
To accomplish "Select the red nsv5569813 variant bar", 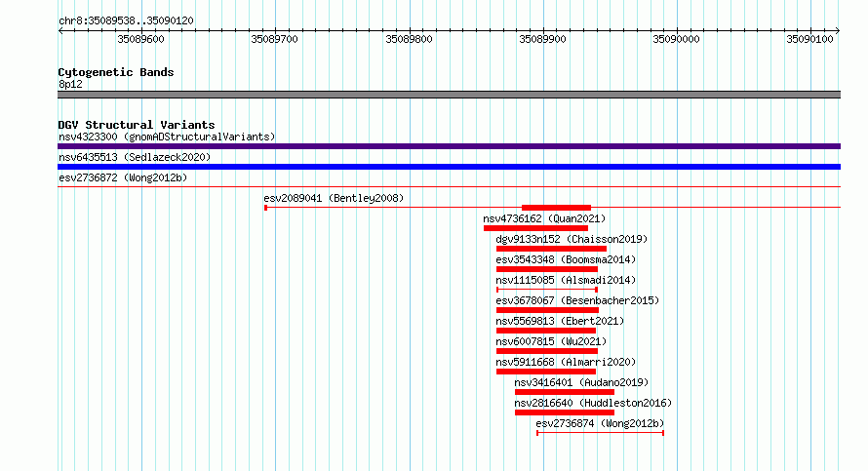I will [x=546, y=331].
